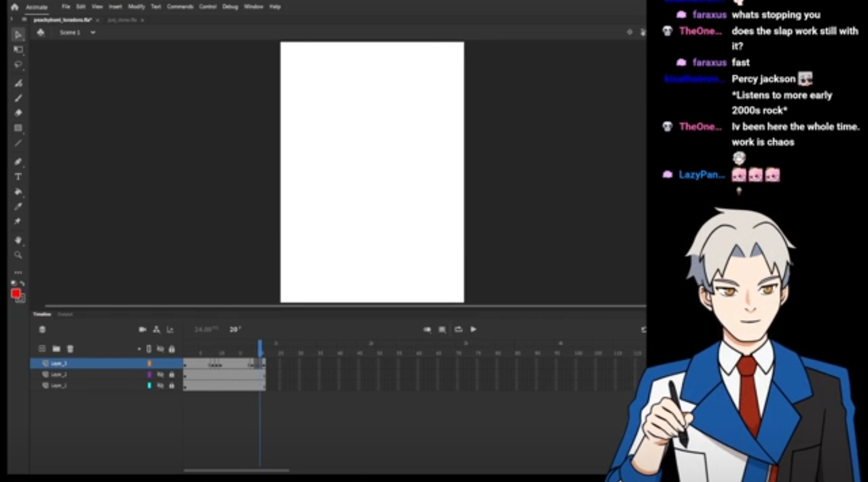
Task: Toggle visibility of Layer_1
Action: 160,386
